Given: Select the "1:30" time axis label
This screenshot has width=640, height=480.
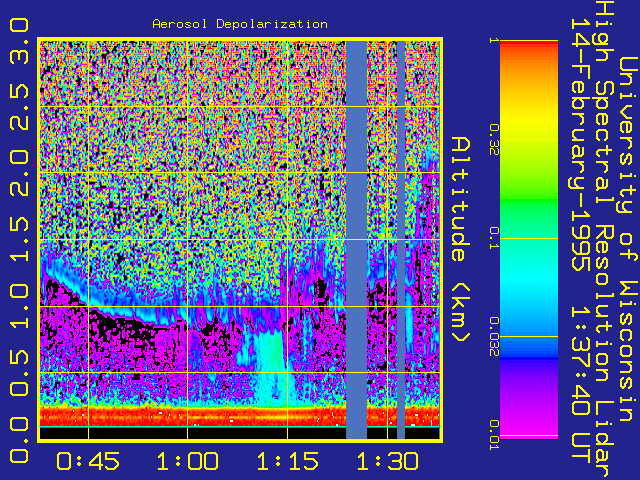Looking at the screenshot, I should 387,461.
